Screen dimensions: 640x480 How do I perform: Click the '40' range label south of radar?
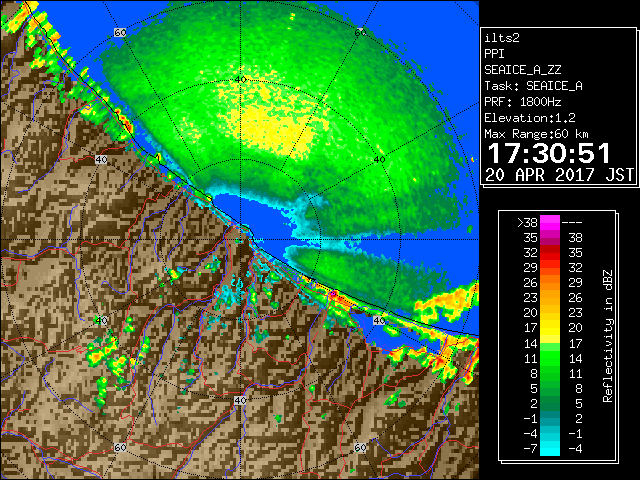240,400
